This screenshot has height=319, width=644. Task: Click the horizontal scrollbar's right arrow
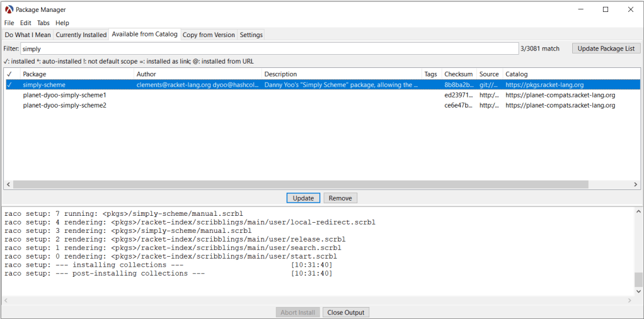636,184
